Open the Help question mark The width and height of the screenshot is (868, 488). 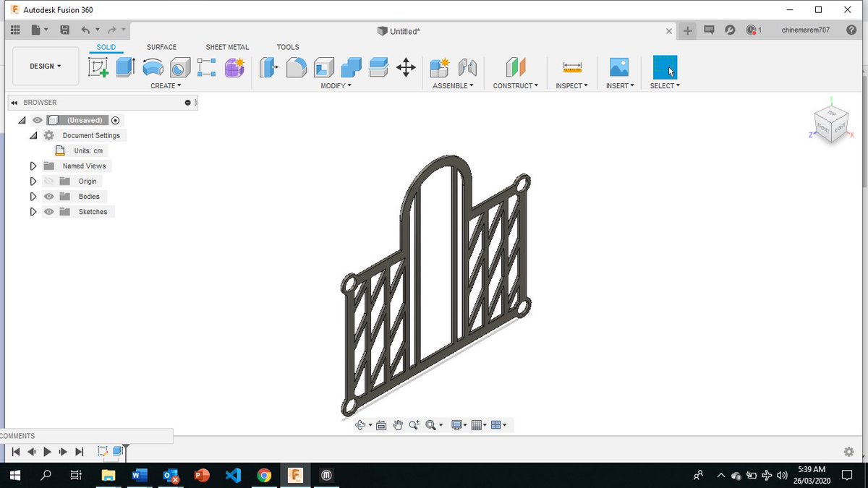(x=851, y=30)
